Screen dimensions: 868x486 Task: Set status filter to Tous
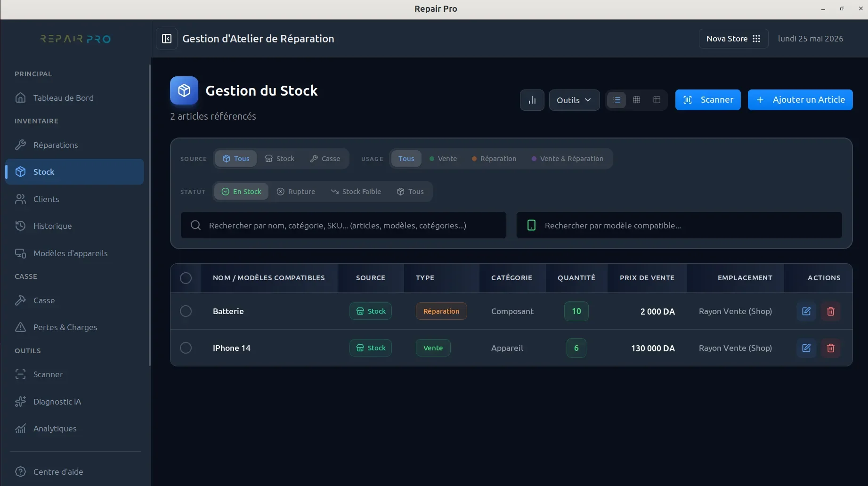pyautogui.click(x=410, y=192)
